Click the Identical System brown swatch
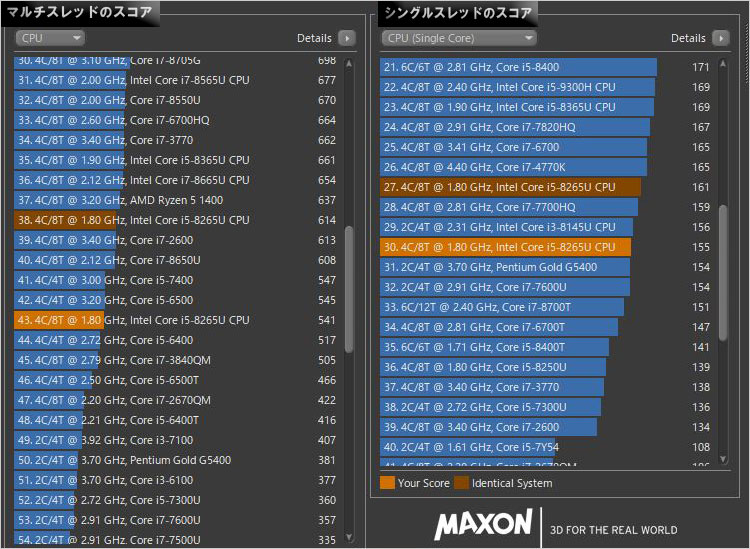 (462, 483)
